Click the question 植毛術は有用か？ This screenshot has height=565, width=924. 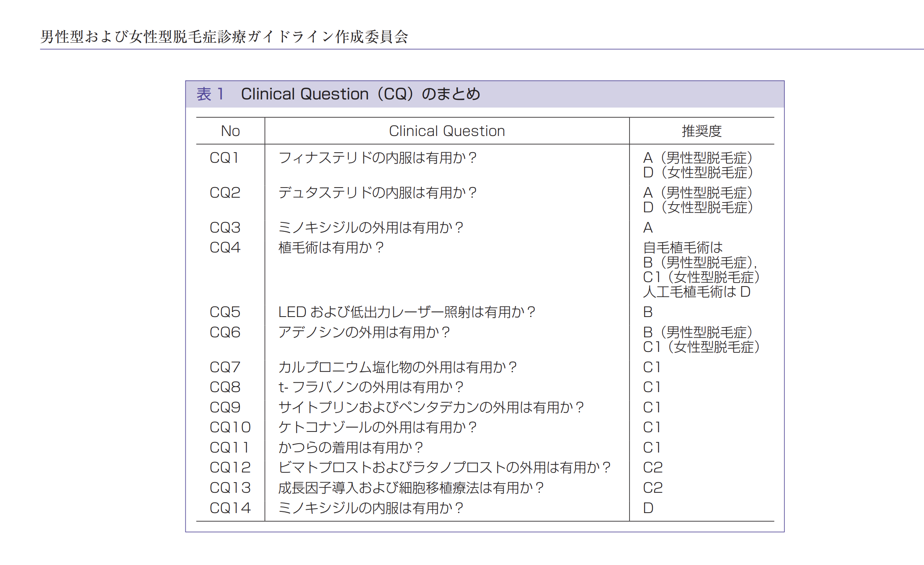pos(331,248)
